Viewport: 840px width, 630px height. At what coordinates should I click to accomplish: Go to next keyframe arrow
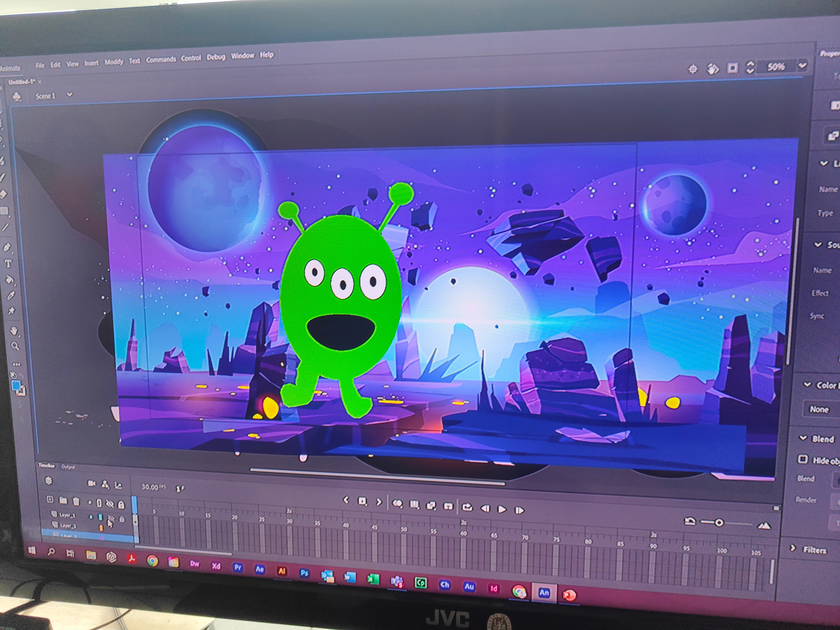pos(379,502)
